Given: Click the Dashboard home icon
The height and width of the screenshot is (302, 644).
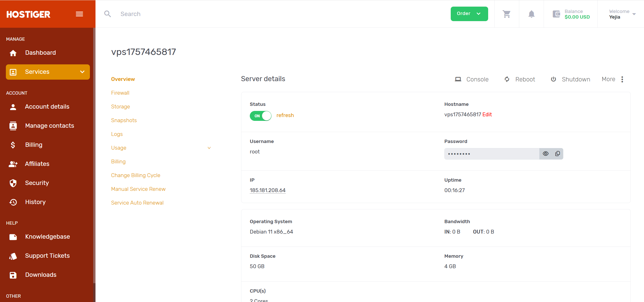Looking at the screenshot, I should [x=13, y=53].
